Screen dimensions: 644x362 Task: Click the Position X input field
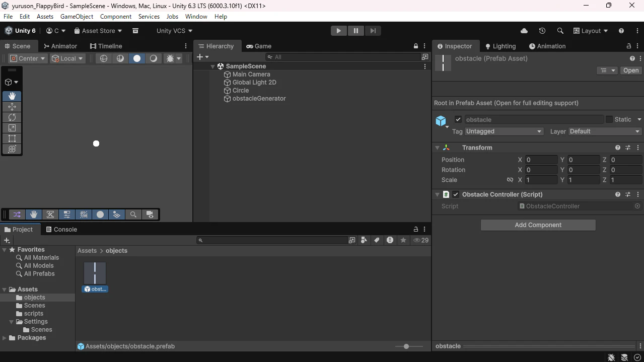[541, 160]
